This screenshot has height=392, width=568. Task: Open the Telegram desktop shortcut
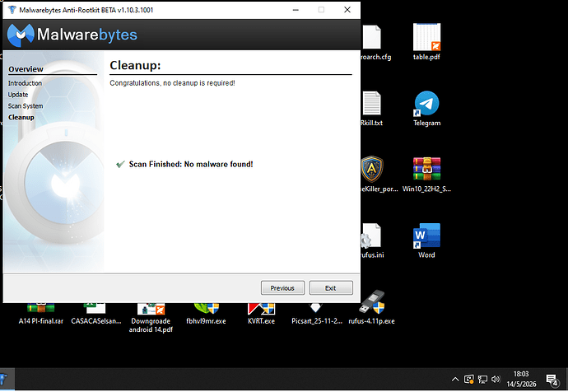click(426, 109)
